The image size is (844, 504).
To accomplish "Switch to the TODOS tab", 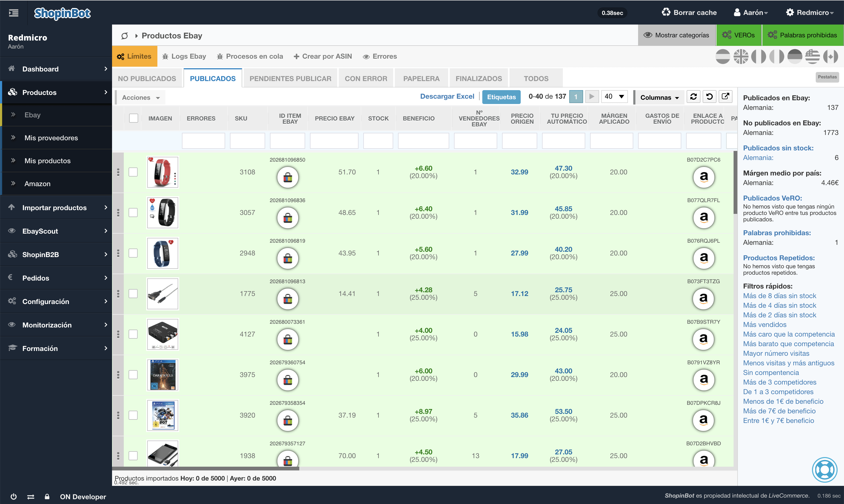I will [x=536, y=78].
